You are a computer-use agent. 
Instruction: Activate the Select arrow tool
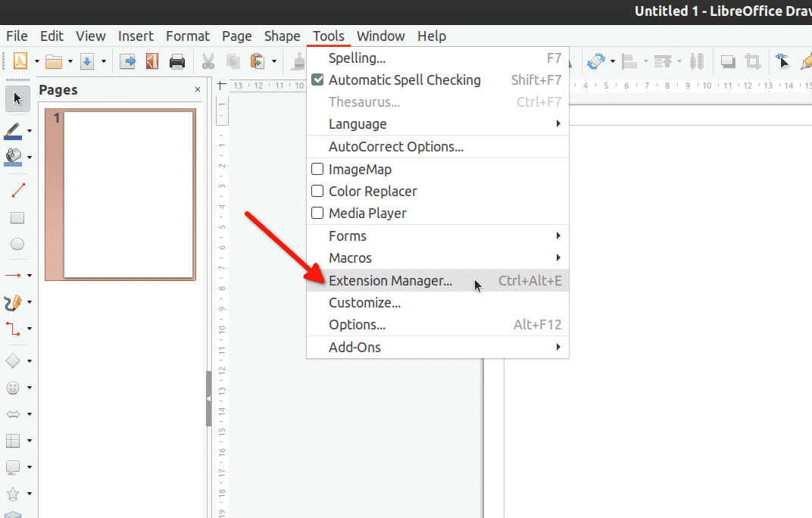click(x=17, y=98)
